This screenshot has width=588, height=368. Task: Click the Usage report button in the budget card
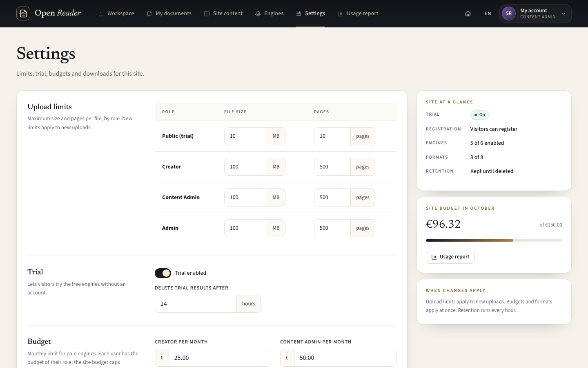click(x=450, y=257)
